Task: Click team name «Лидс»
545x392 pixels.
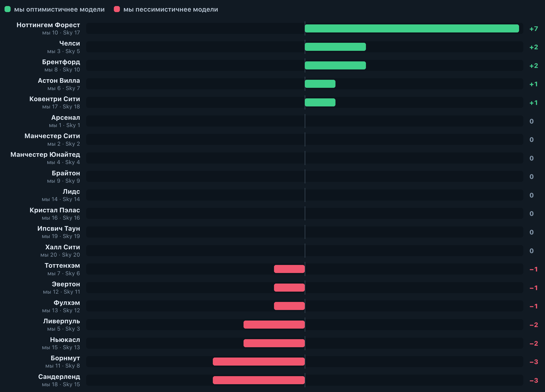Action: [x=72, y=191]
